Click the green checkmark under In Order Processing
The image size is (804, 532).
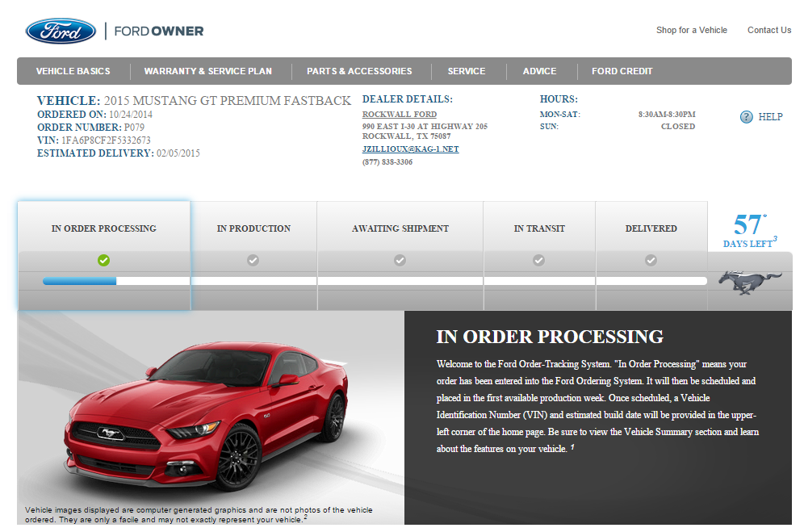103,260
